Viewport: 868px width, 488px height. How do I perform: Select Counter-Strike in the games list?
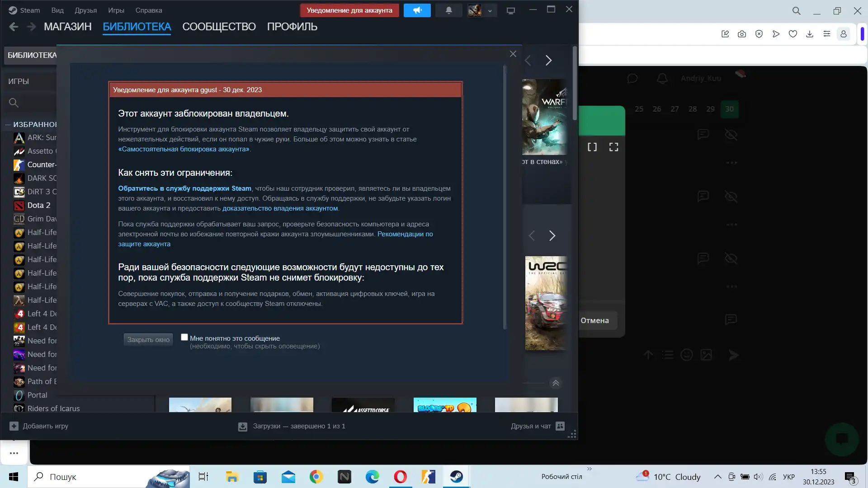35,164
